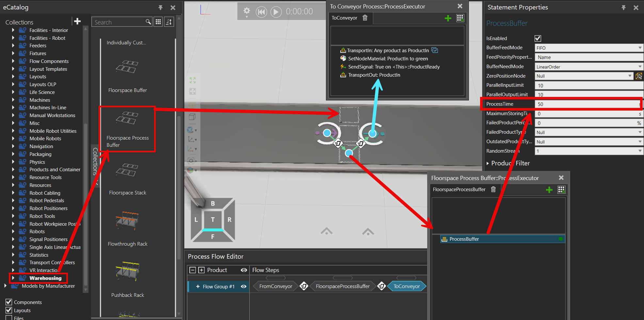Switch eCatalog to grid view icon
Screen dimensions: 644x320
(x=158, y=22)
